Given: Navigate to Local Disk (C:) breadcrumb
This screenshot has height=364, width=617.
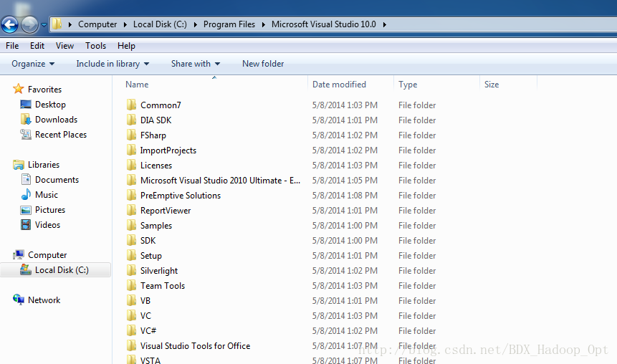Looking at the screenshot, I should [x=160, y=24].
